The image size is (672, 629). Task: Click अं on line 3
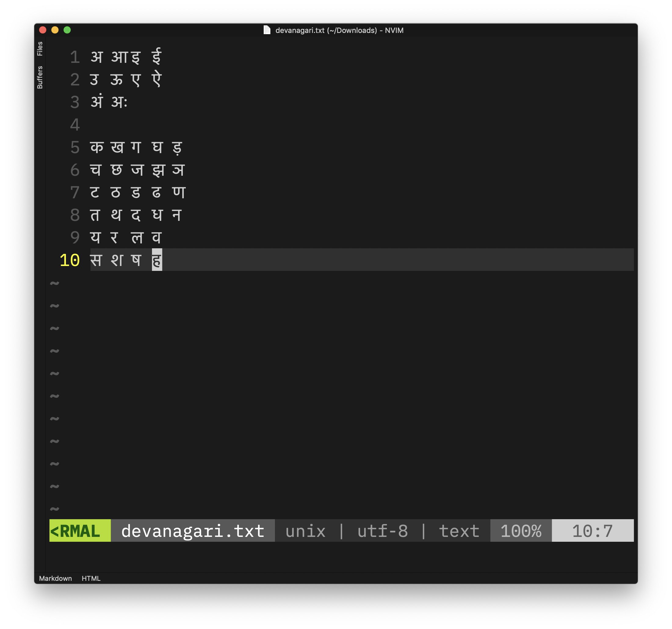click(x=97, y=101)
